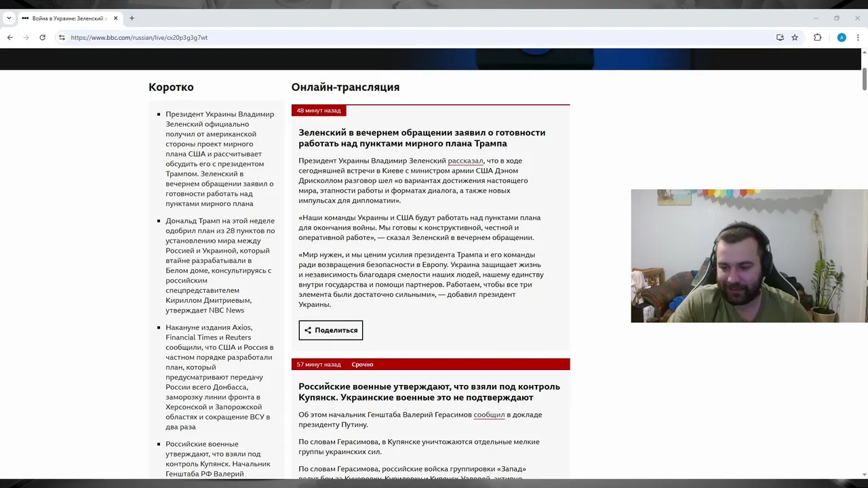
Task: Open the сообщил hyperlink
Action: 489,415
